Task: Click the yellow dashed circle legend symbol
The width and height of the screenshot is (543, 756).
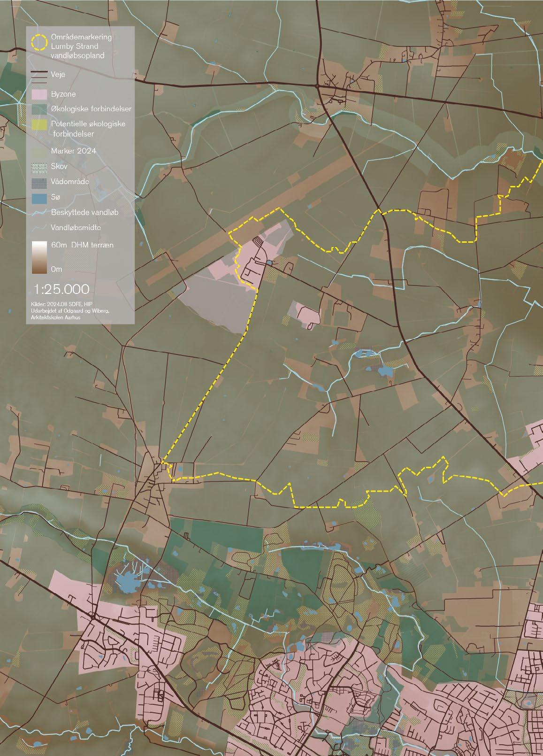Action: [38, 42]
